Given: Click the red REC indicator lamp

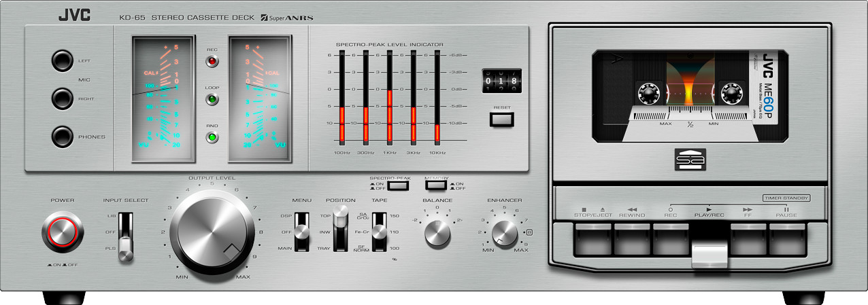Looking at the screenshot, I should coord(212,62).
